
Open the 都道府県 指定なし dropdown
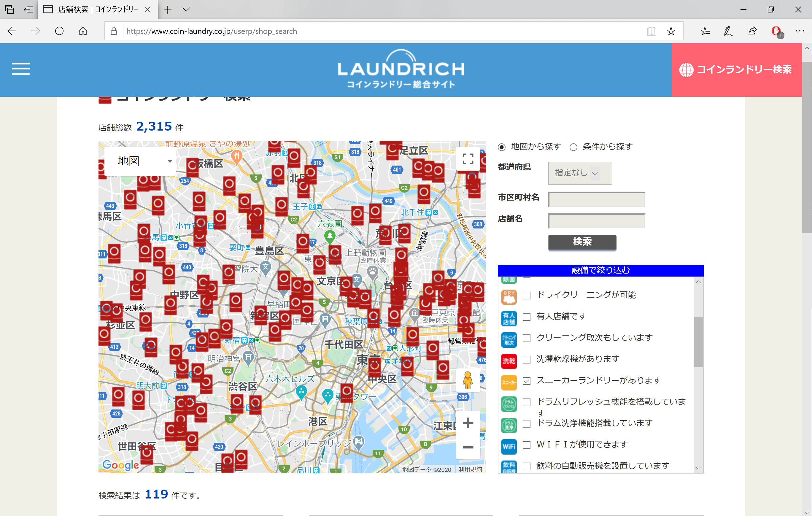[x=580, y=173]
